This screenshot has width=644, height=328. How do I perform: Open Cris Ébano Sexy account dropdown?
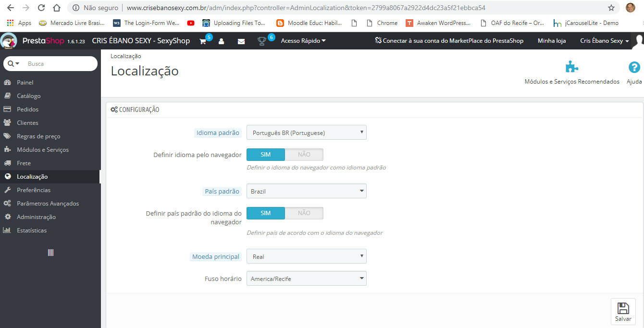(x=605, y=41)
